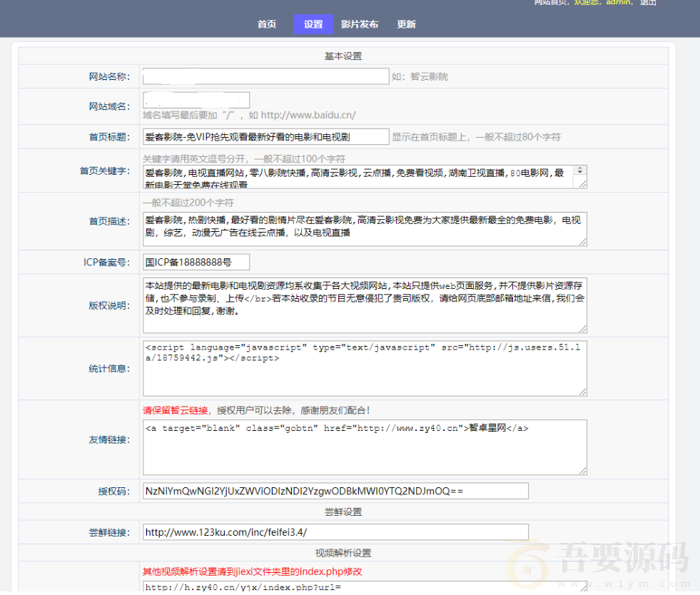Viewport: 700px width, 595px height.
Task: Click the 首页描述 field label
Action: tap(109, 221)
